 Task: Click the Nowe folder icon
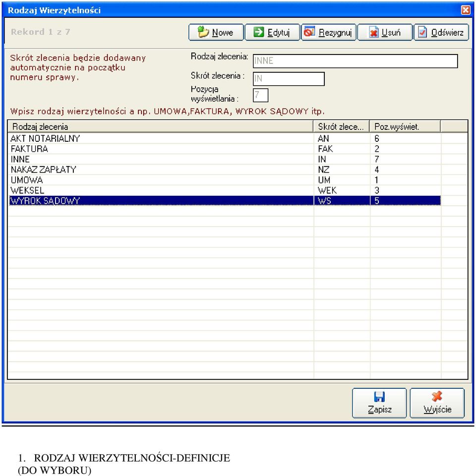pos(203,32)
